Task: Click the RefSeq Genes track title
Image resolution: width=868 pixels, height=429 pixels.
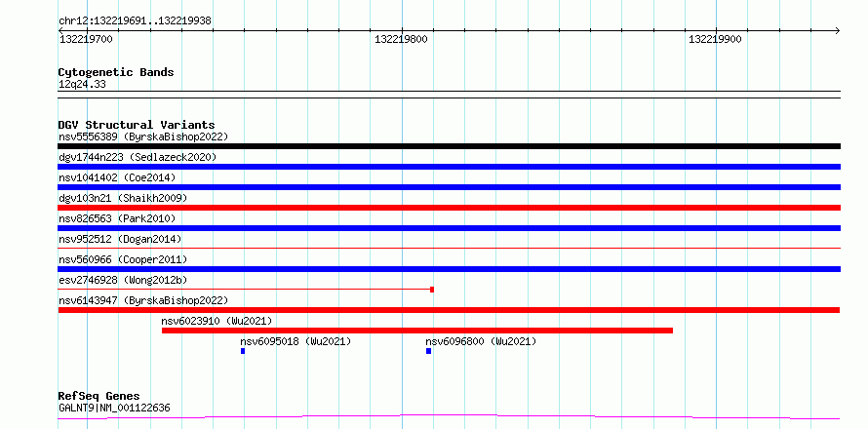Action: coord(99,396)
